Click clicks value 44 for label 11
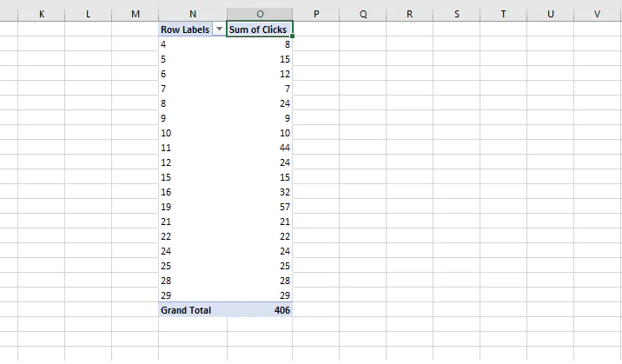Viewport: 622px width, 364px height. click(260, 148)
